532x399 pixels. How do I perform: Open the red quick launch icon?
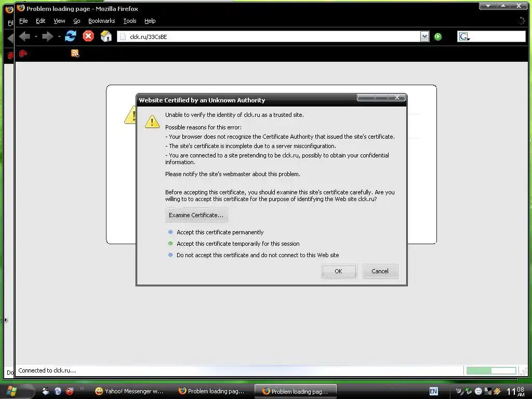[70, 391]
